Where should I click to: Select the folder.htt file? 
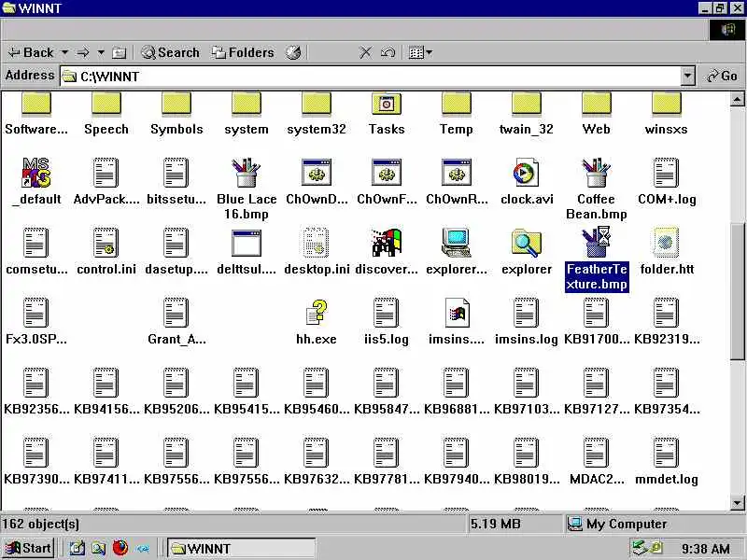[x=666, y=251]
